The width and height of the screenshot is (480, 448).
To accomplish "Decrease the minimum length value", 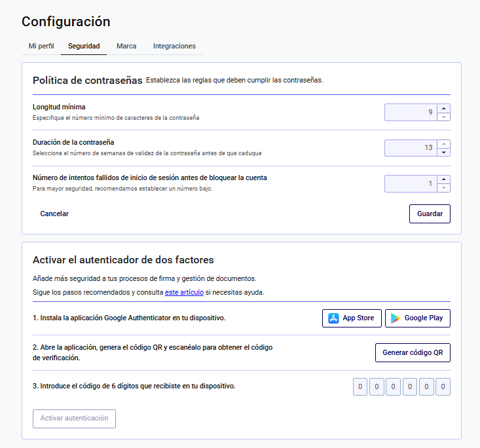I will tap(443, 117).
